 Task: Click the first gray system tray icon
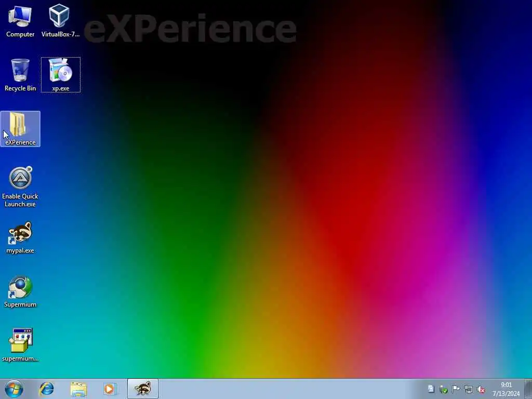[431, 389]
